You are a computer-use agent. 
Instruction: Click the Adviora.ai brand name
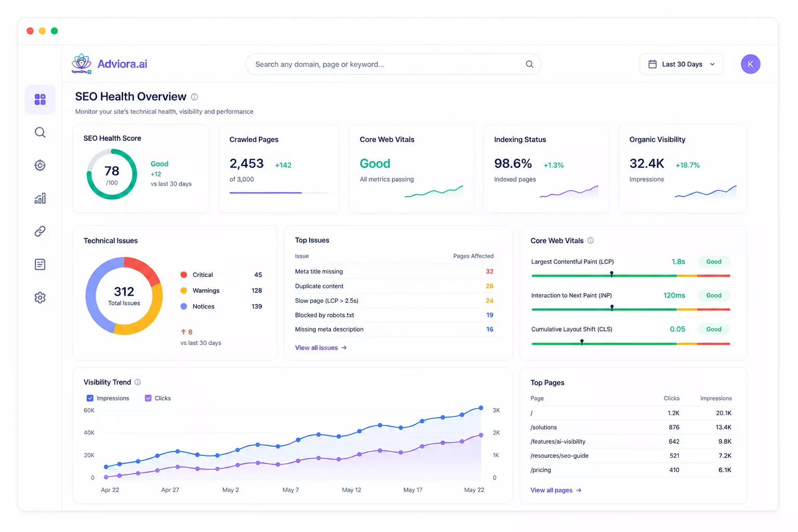[122, 64]
